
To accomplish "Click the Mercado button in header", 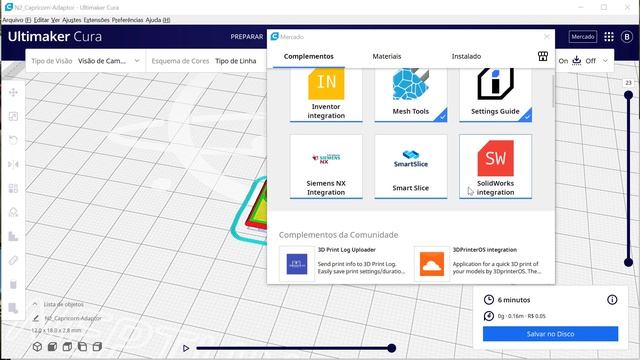I will (x=582, y=37).
